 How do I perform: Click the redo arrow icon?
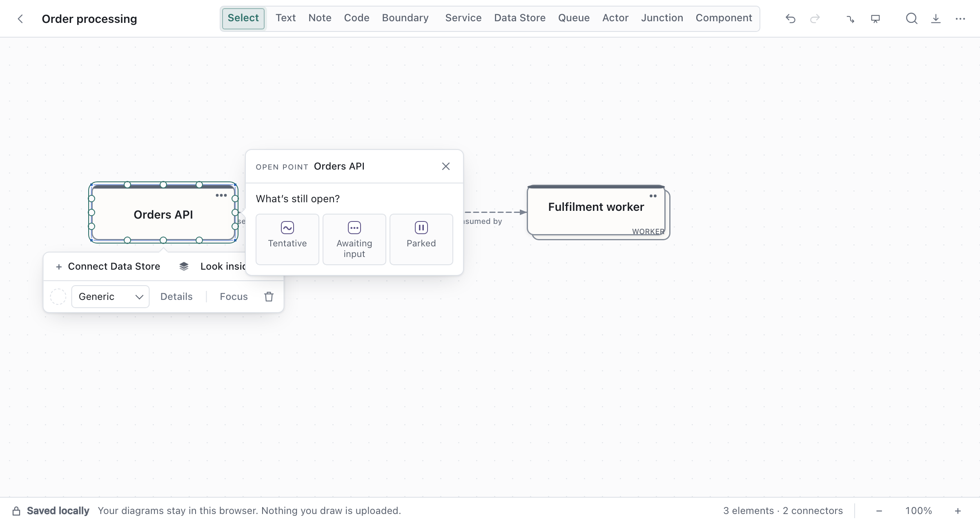click(x=815, y=19)
